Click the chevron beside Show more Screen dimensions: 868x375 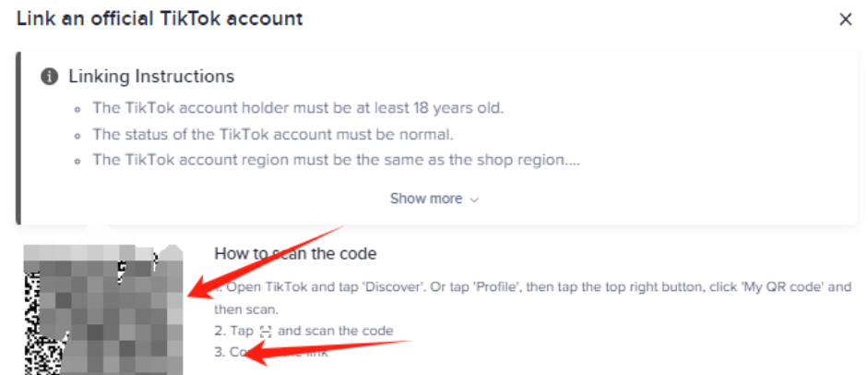475,200
